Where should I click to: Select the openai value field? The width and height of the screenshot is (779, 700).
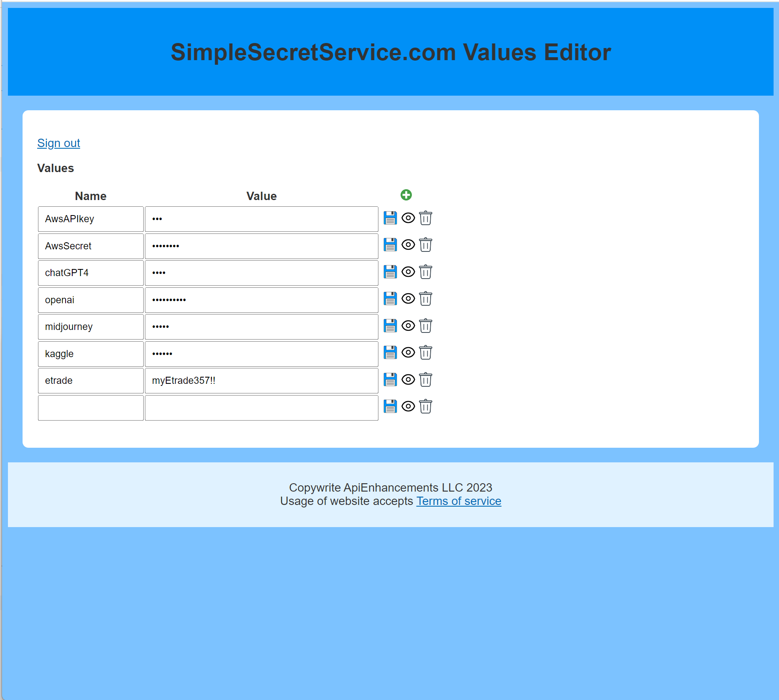(x=261, y=300)
